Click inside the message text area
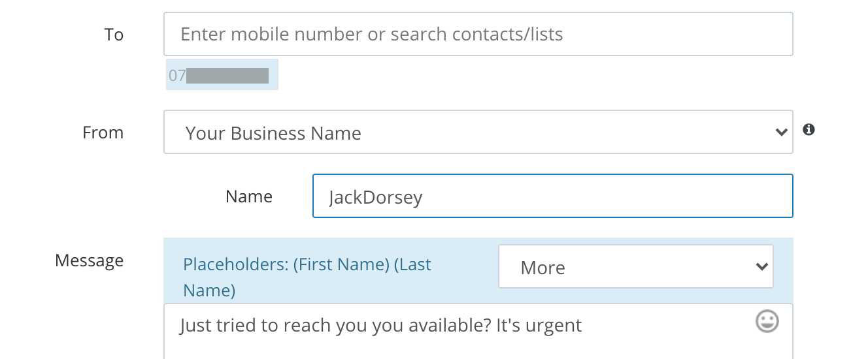 (458, 339)
